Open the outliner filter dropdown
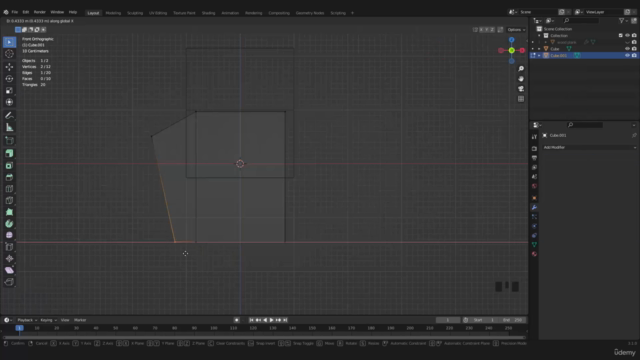Viewport: 640px width, 360px height. coord(623,20)
